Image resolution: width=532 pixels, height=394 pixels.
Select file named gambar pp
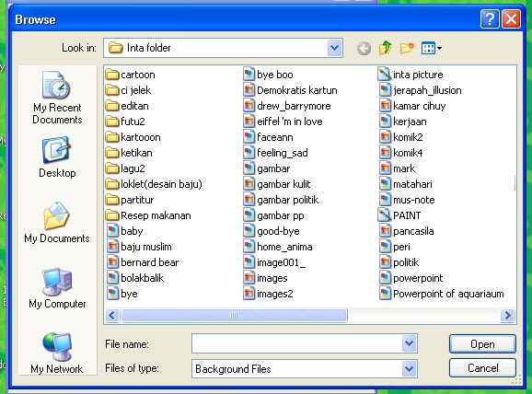(x=273, y=215)
